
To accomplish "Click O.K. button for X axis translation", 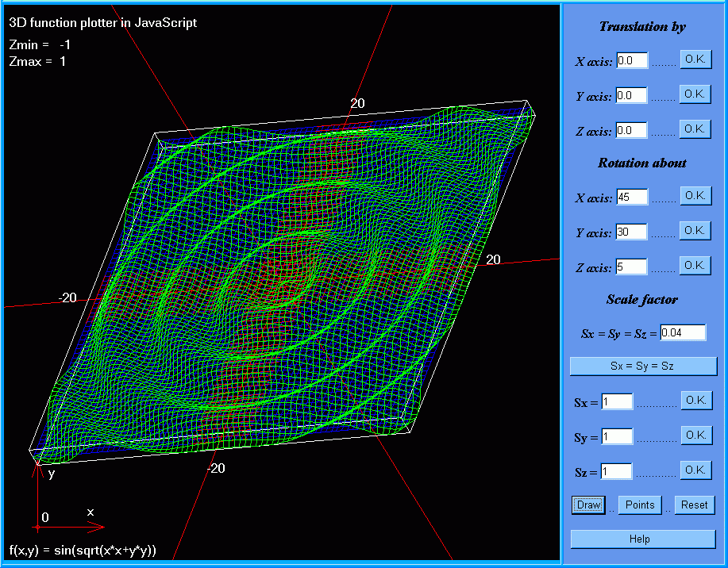I will (x=695, y=59).
